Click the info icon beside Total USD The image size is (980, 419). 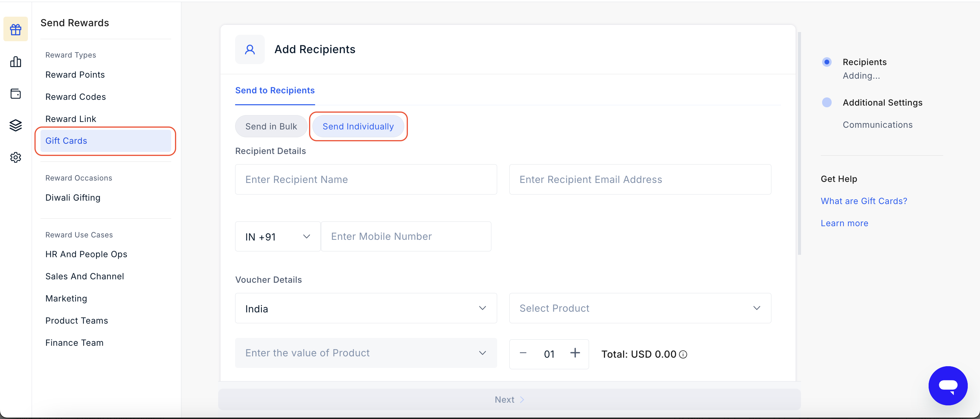683,355
